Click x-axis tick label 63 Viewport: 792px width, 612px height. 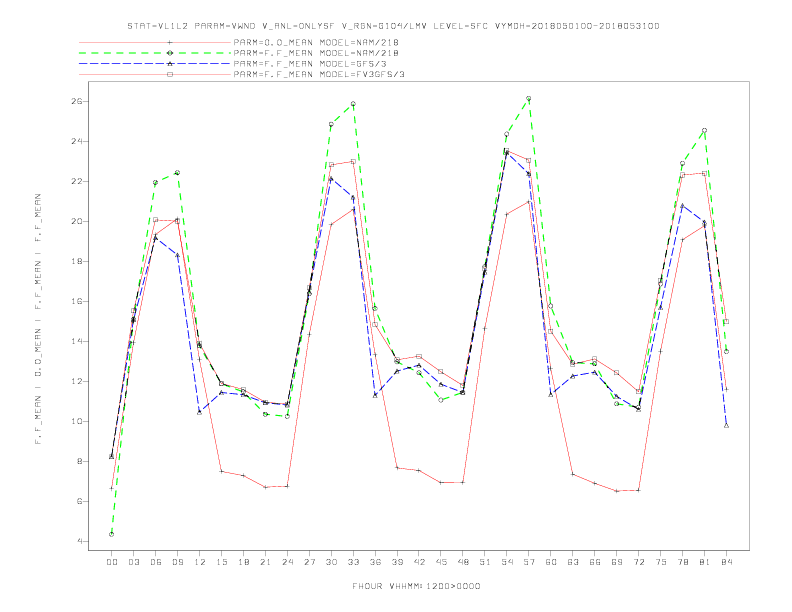coord(573,562)
